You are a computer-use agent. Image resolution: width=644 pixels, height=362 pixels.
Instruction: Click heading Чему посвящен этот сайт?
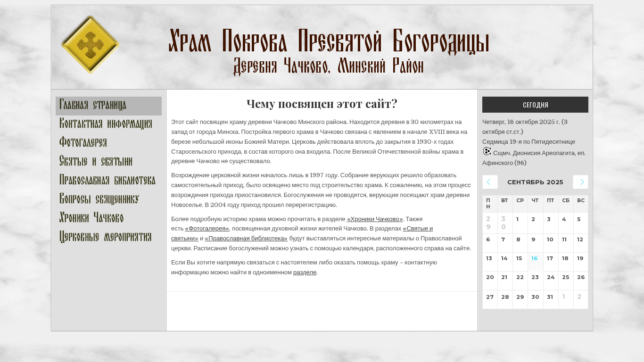click(322, 104)
